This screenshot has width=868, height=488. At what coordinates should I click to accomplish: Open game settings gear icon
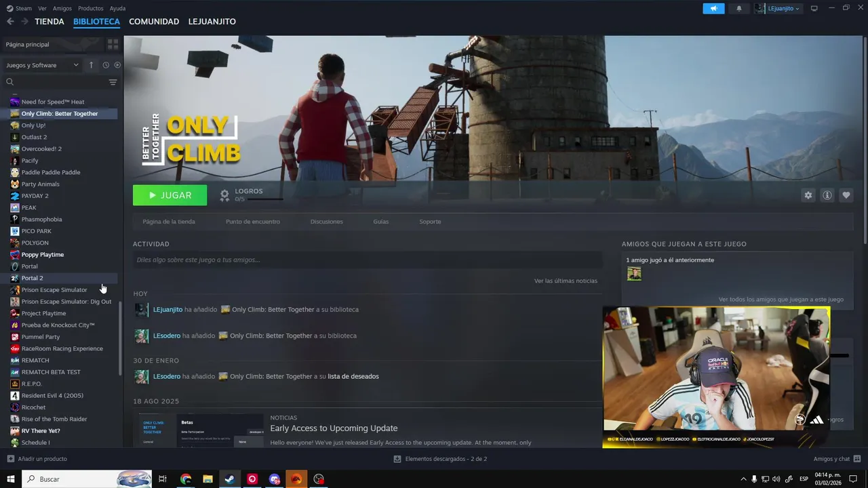[x=808, y=195]
